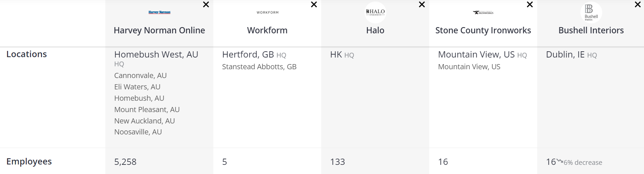
Task: Click the Bushell Interiors round logo
Action: tap(591, 12)
